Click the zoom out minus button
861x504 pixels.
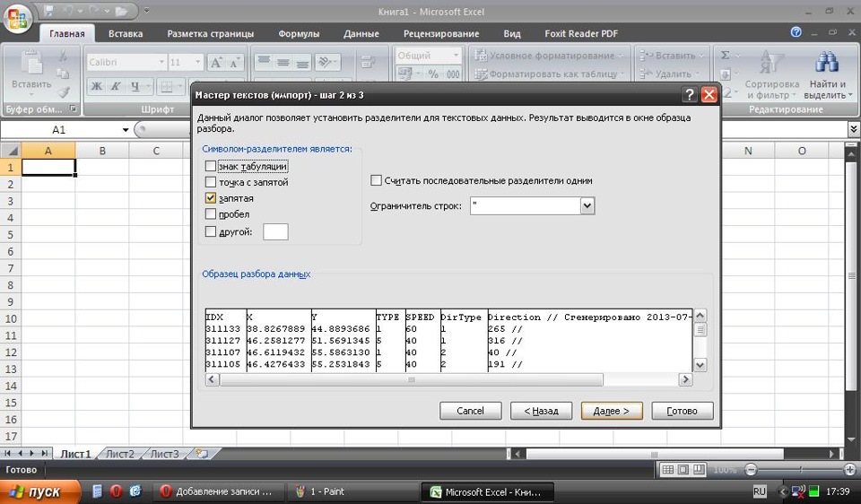(751, 469)
